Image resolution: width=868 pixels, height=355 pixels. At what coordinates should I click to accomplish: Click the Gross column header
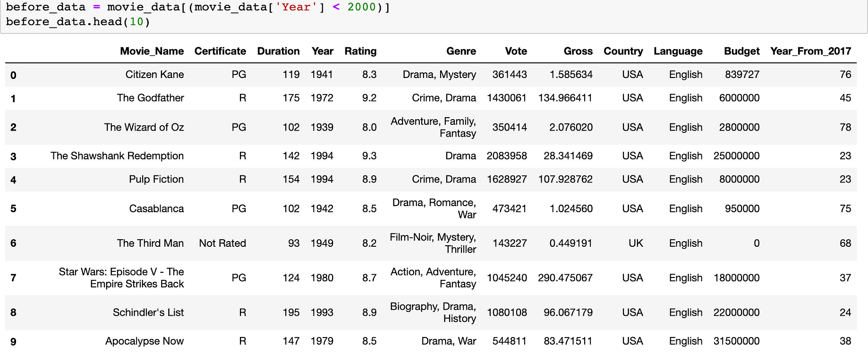click(578, 51)
